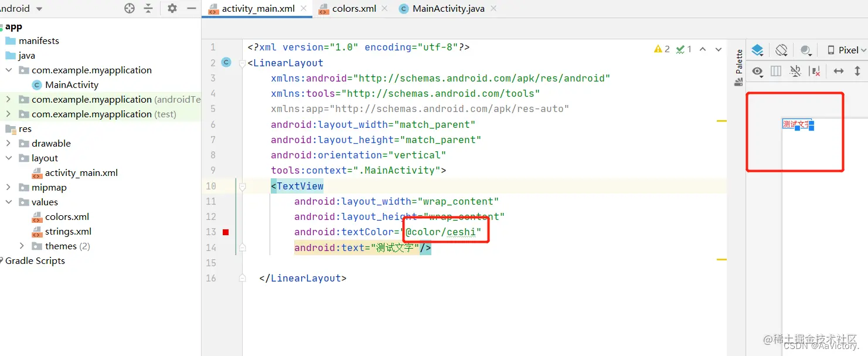Open orientation for preview icon

tap(781, 50)
